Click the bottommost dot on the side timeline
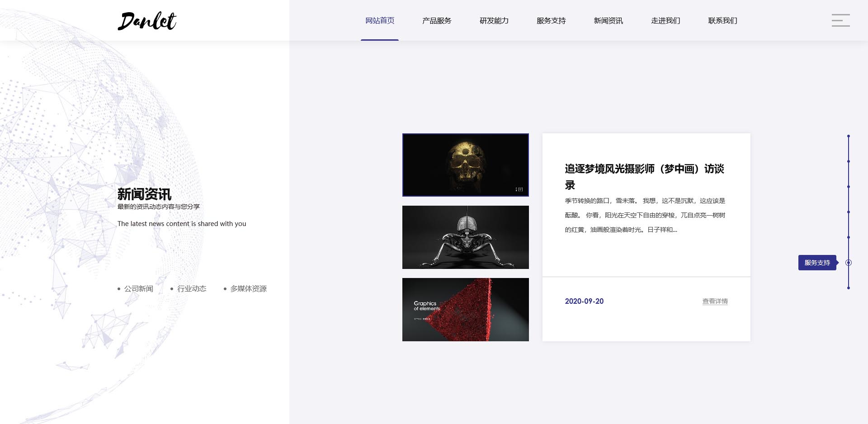This screenshot has width=868, height=424. 849,288
